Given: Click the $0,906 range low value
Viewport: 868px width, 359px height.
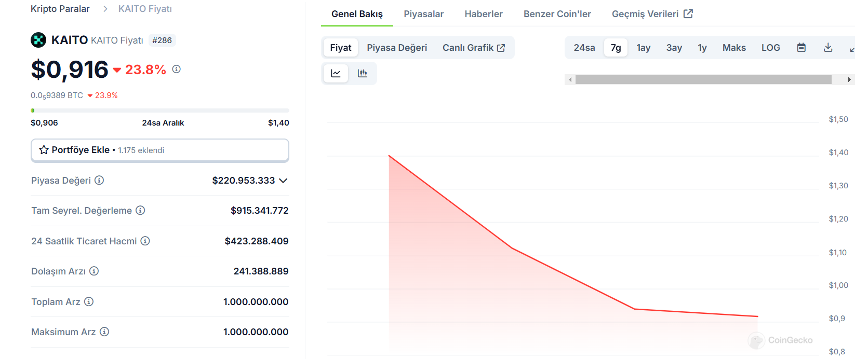Looking at the screenshot, I should tap(44, 123).
